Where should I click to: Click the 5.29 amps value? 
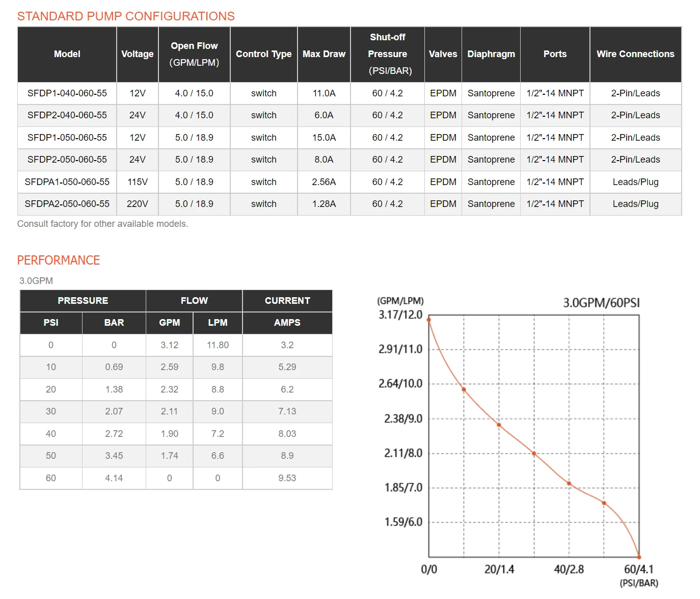tap(287, 367)
